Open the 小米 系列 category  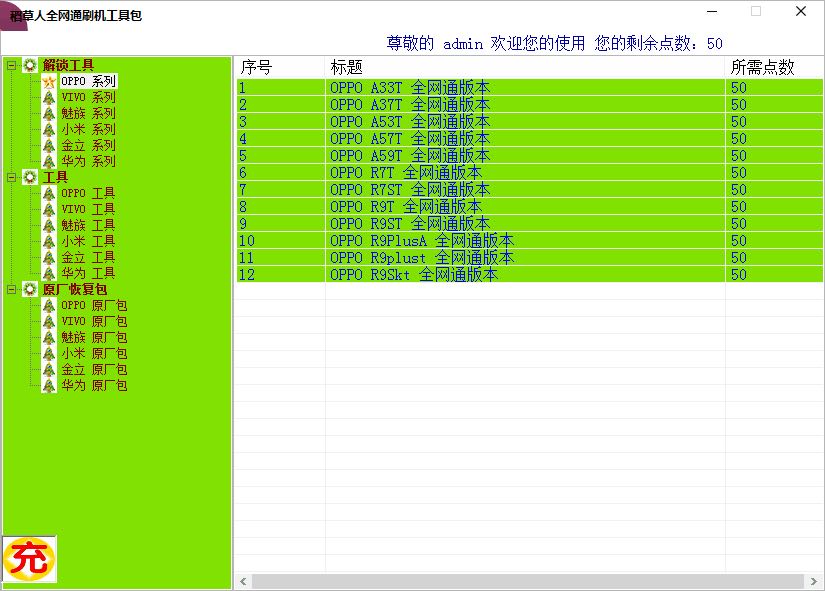[88, 129]
